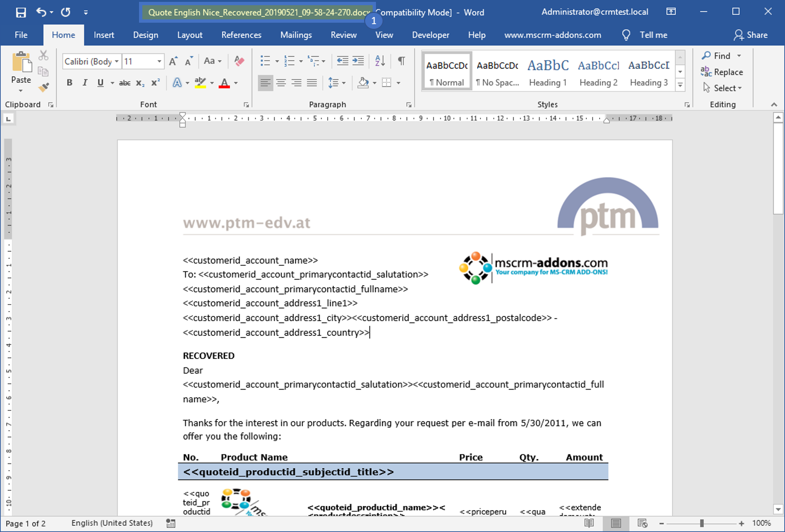Image resolution: width=785 pixels, height=532 pixels.
Task: Open numbering list dropdown arrow
Action: coord(301,61)
